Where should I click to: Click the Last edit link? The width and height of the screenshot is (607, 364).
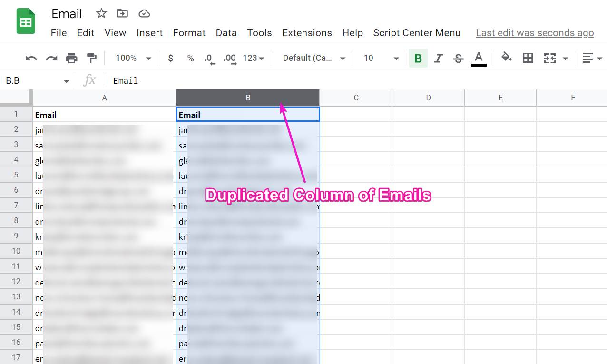[534, 33]
